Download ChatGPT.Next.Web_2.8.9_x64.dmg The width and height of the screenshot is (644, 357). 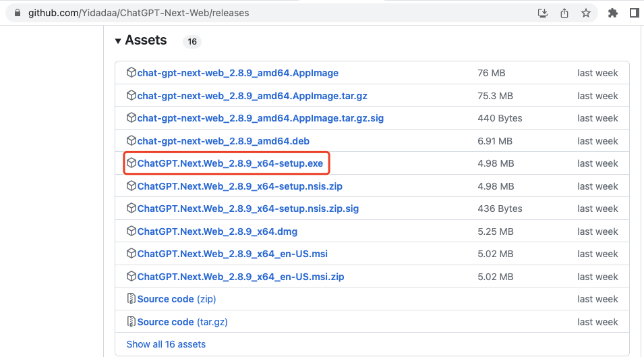tap(217, 231)
